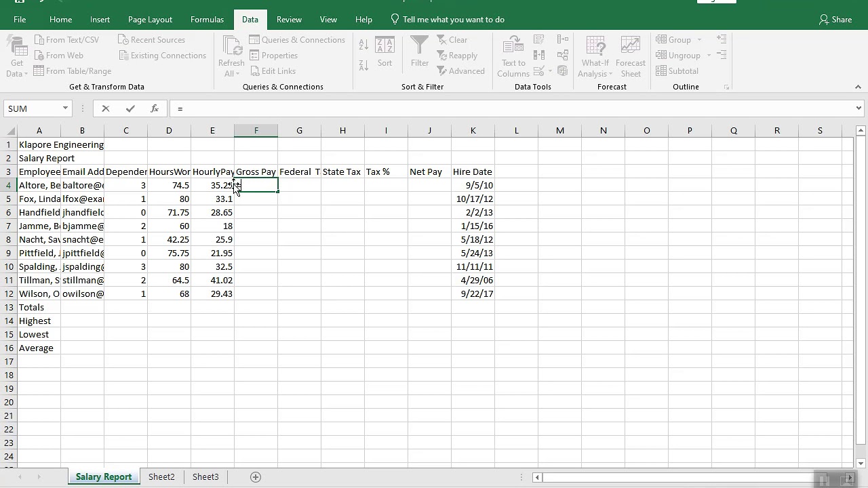
Task: Open Data Validation dropdown arrow
Action: coord(550,71)
